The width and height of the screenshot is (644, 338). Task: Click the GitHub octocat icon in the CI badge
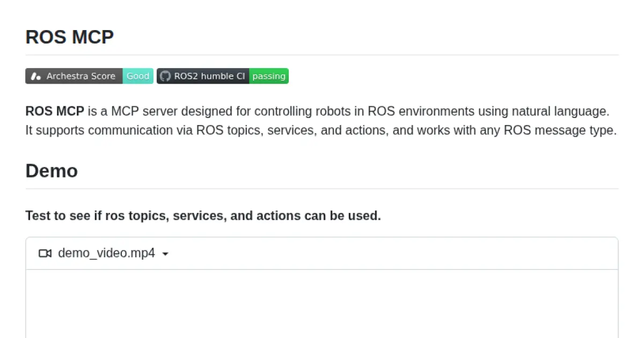click(165, 76)
